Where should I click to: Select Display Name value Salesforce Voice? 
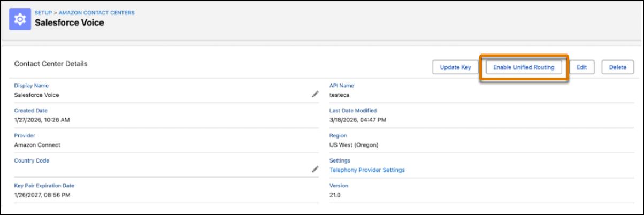click(x=36, y=95)
